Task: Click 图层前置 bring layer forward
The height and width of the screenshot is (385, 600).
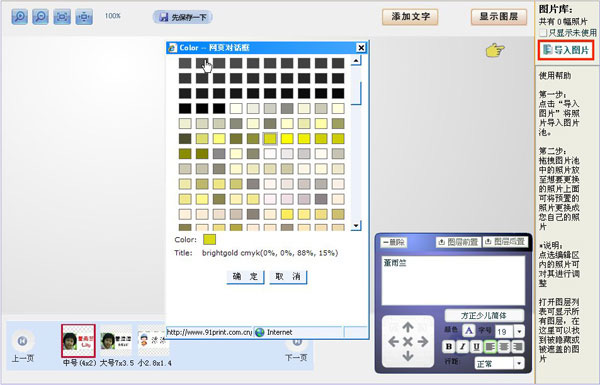Action: click(458, 242)
